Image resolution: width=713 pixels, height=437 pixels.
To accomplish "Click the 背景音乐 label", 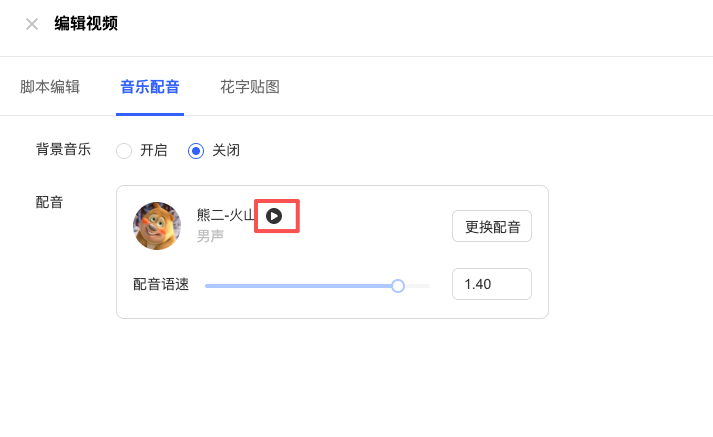I will pyautogui.click(x=63, y=150).
